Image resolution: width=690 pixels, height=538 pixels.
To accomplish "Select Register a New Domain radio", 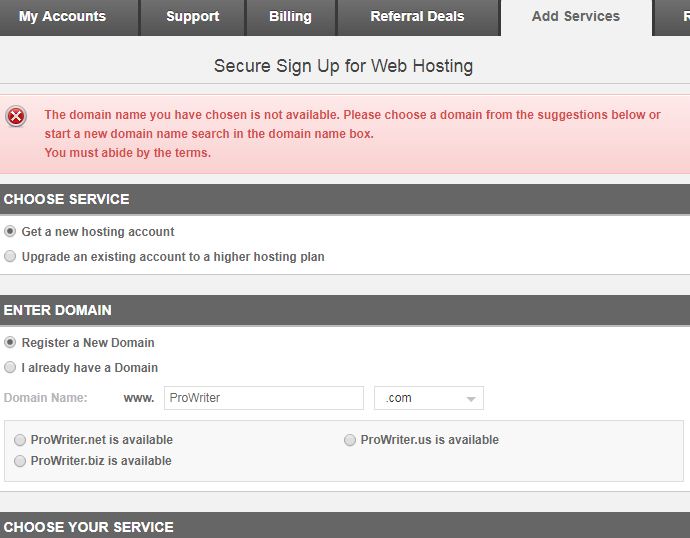I will 10,342.
